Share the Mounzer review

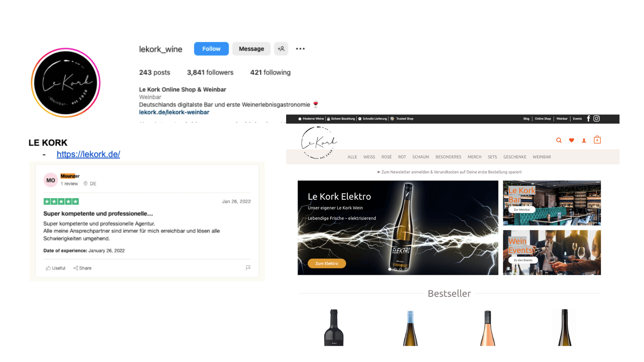(x=82, y=268)
